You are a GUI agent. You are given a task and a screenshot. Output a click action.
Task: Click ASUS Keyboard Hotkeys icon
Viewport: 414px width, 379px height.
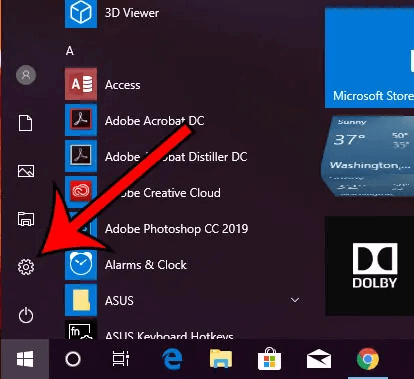coord(81,330)
